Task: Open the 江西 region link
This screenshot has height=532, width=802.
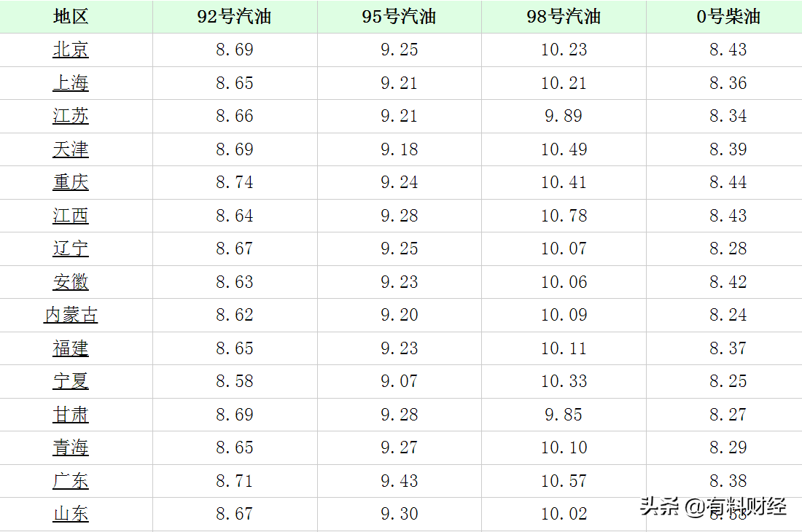Action: (71, 216)
